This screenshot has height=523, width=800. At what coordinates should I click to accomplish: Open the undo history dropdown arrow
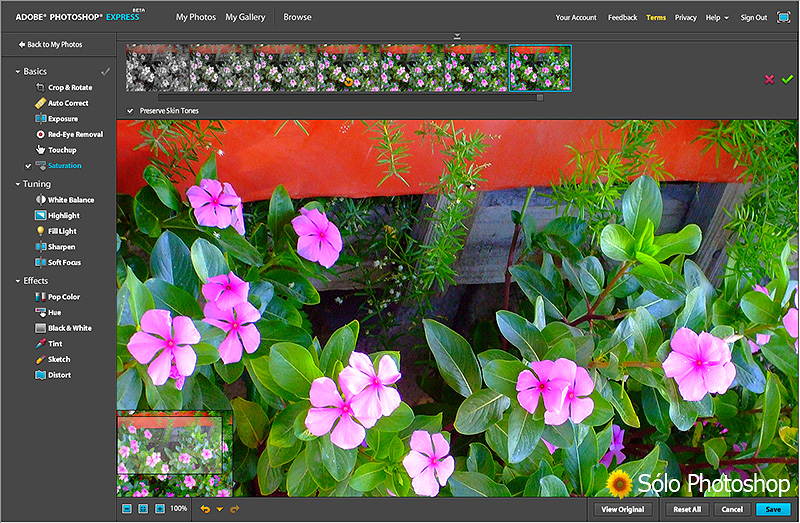[x=220, y=509]
